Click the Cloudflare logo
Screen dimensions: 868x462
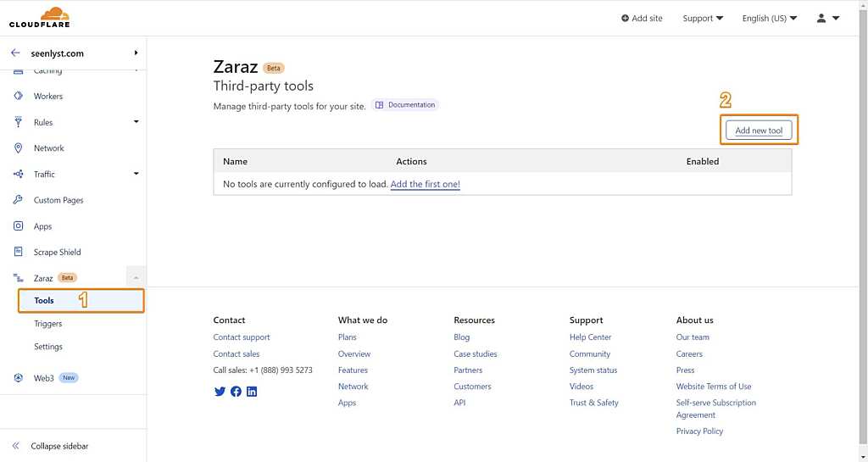click(39, 17)
